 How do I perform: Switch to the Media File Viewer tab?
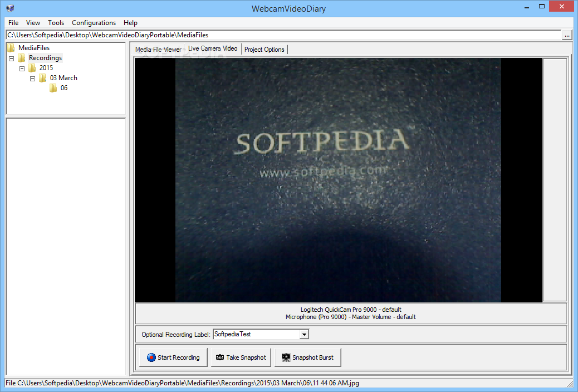(x=158, y=50)
